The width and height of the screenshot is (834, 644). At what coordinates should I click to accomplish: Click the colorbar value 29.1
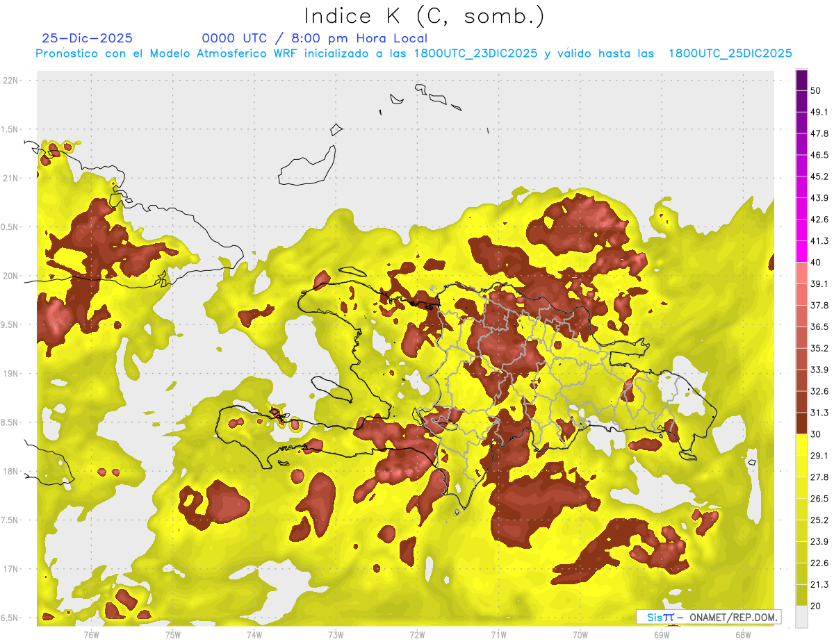(x=819, y=456)
